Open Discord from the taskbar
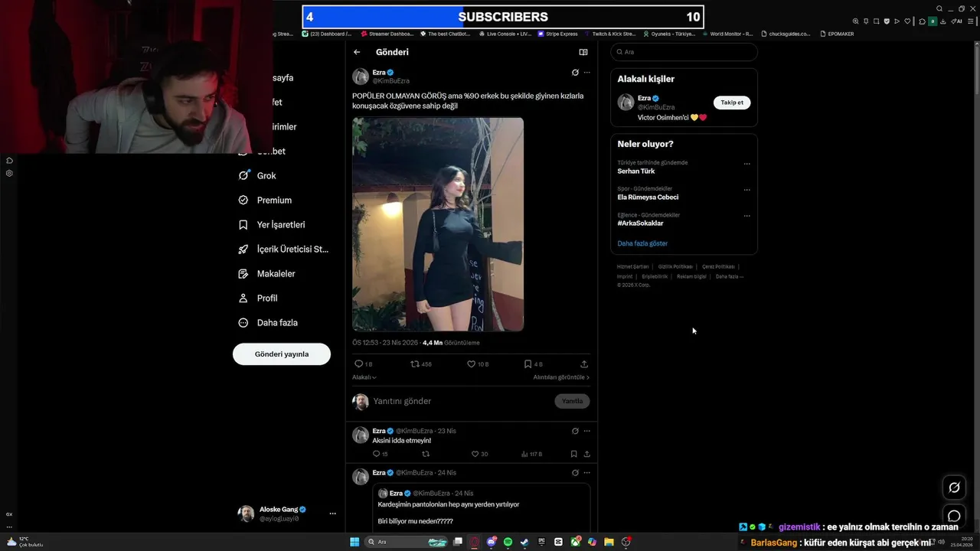Image resolution: width=980 pixels, height=551 pixels. tap(491, 542)
